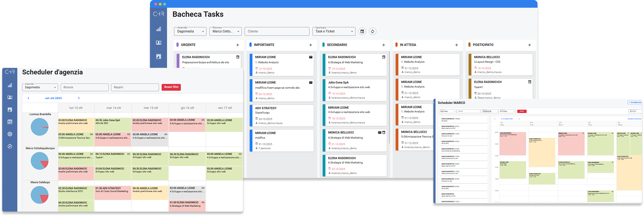The image size is (644, 216).
Task: Click mail icon on Website Analysis card in IMPORTANTE
Action: click(x=311, y=57)
